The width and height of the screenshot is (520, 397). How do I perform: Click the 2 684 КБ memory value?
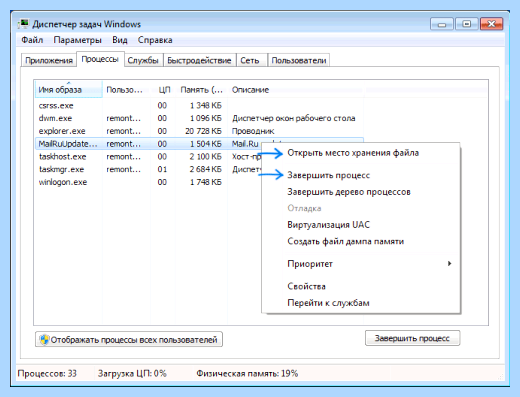coord(205,169)
